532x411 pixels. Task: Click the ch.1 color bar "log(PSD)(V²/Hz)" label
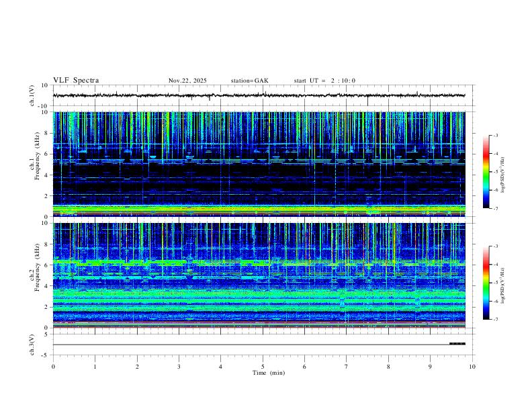502,175
